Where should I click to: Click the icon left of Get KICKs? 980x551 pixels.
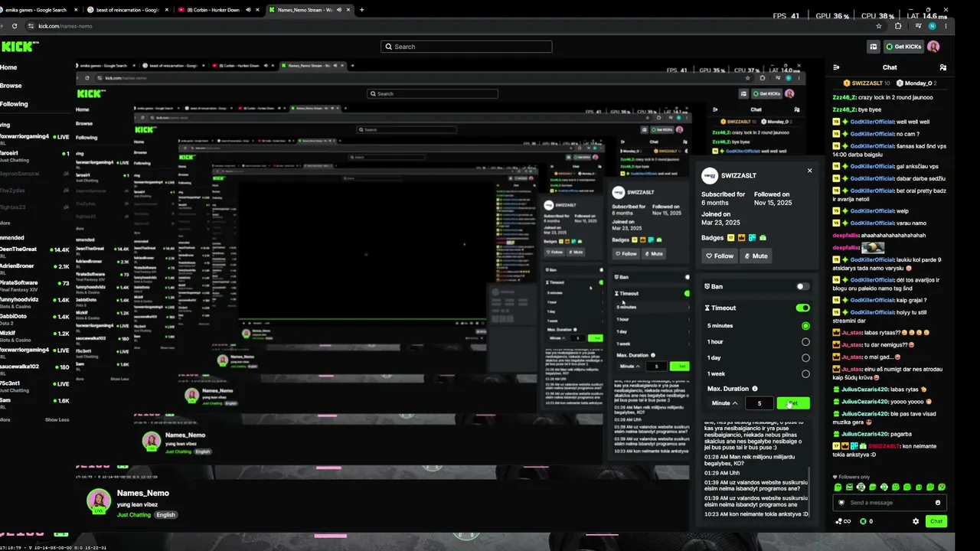click(x=874, y=47)
